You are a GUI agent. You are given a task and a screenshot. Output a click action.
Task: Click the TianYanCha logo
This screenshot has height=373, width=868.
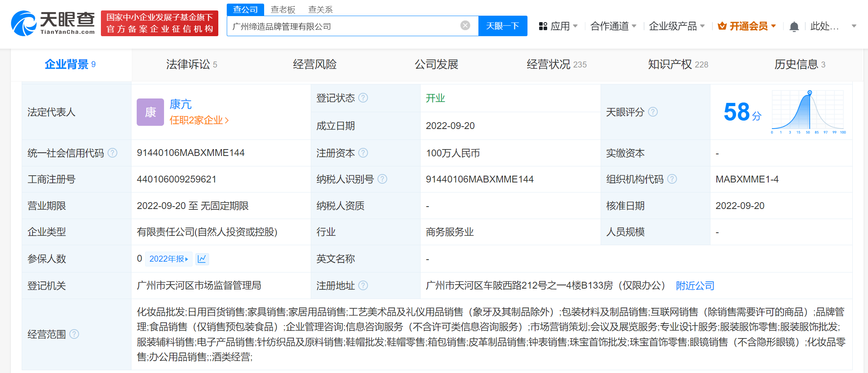coord(53,23)
